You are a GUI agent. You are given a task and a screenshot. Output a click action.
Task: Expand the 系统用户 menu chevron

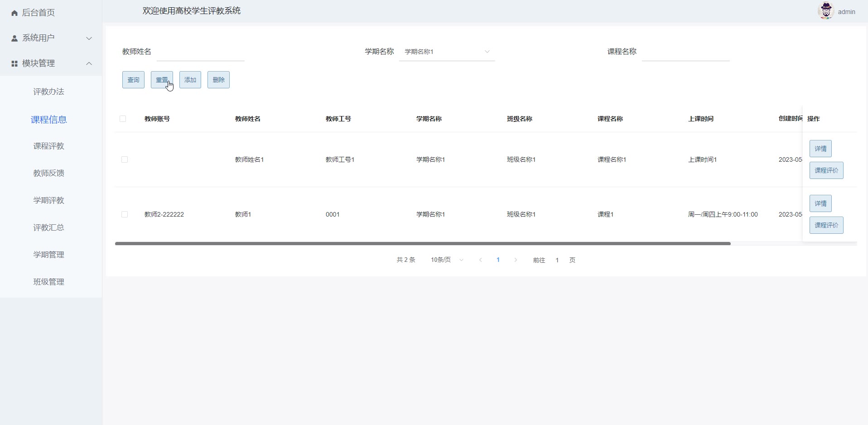pos(89,39)
